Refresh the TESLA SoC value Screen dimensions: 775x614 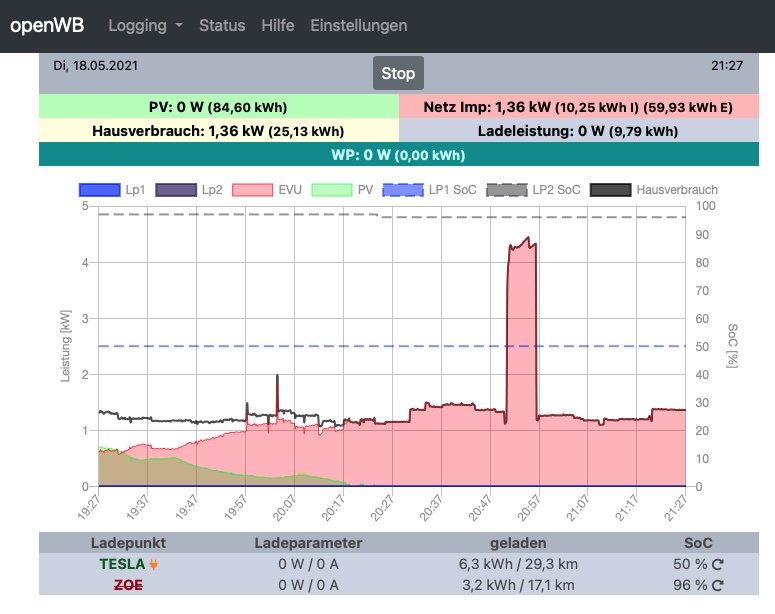point(717,565)
